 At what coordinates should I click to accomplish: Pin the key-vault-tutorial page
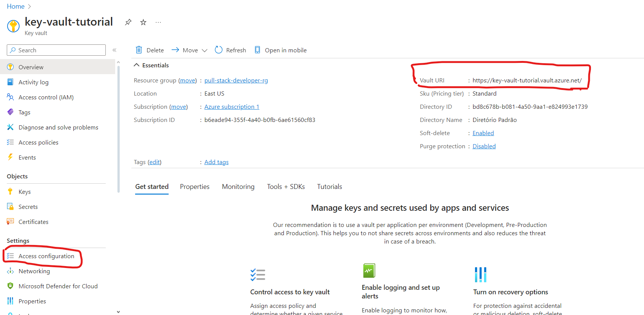coord(128,22)
